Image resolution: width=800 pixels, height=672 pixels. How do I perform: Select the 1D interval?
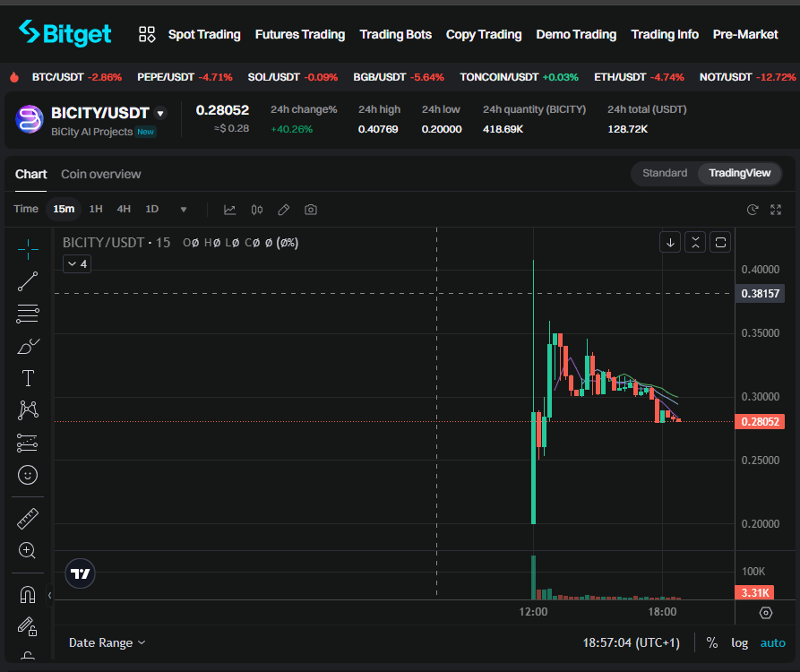(151, 209)
